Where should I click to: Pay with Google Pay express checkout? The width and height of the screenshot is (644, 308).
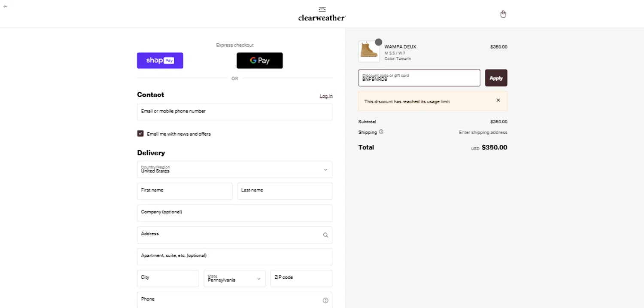pyautogui.click(x=260, y=61)
